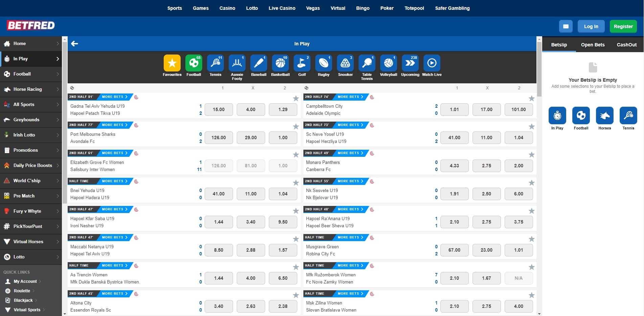644x316 pixels.
Task: Favourite the Monaro Panthers vs Canberra Fc game
Action: [x=531, y=154]
